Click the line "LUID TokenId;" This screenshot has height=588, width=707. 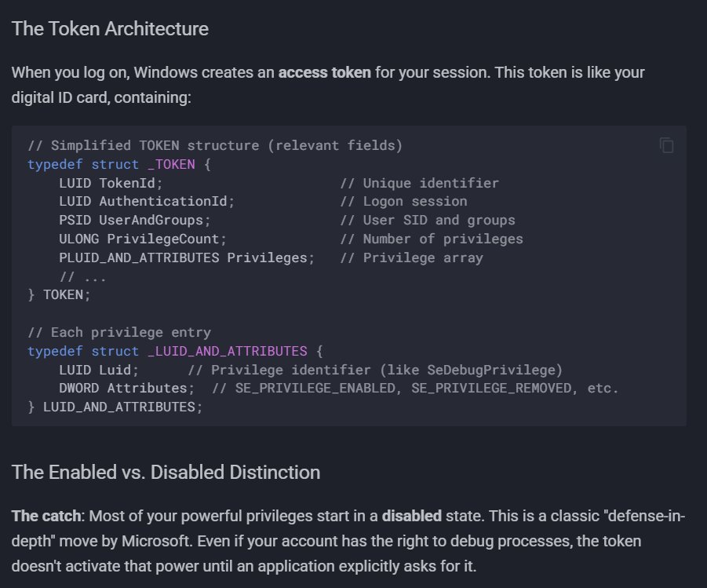[111, 183]
